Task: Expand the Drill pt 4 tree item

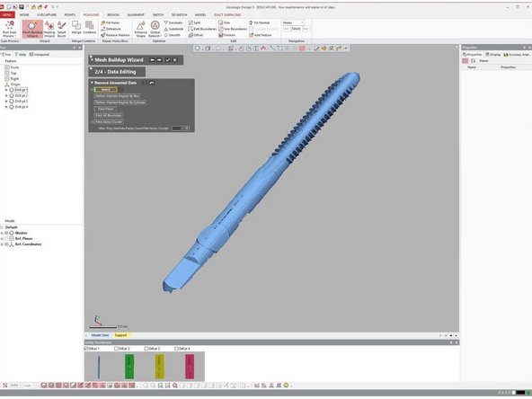Action: 6,107
